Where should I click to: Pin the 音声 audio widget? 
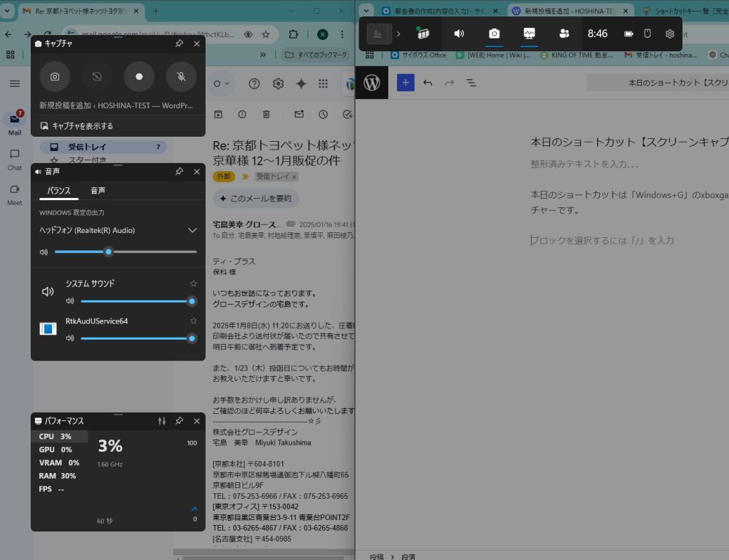click(x=179, y=172)
